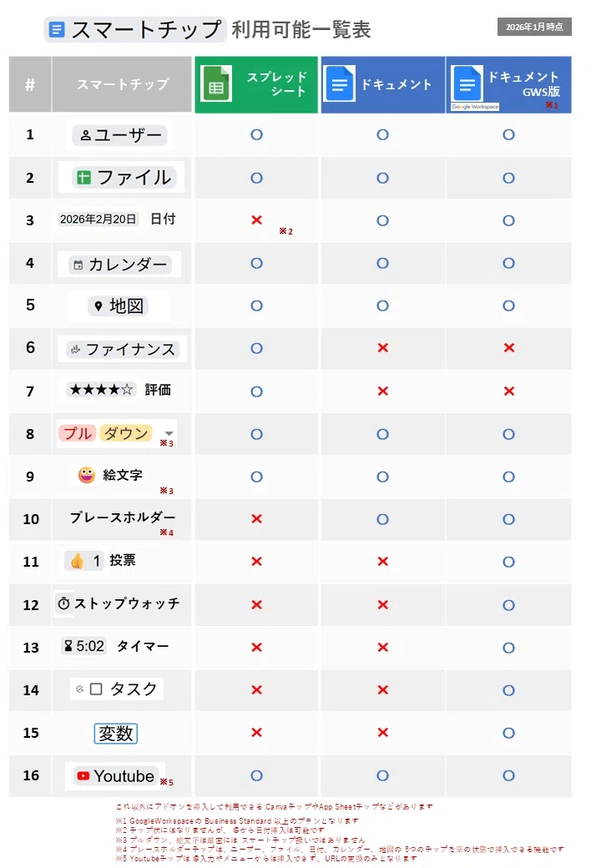Click the smiling 絵文字 emoji icon

[x=86, y=475]
